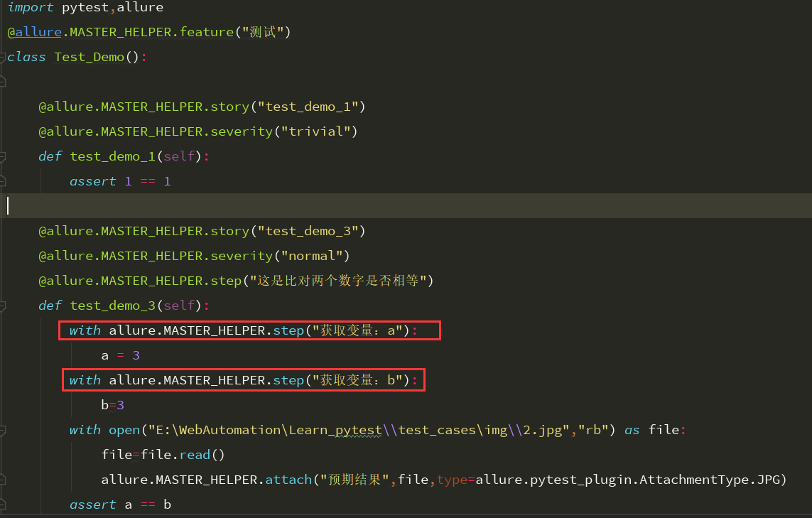Image resolution: width=812 pixels, height=518 pixels.
Task: Click the 'import' keyword on the first line
Action: (30, 7)
